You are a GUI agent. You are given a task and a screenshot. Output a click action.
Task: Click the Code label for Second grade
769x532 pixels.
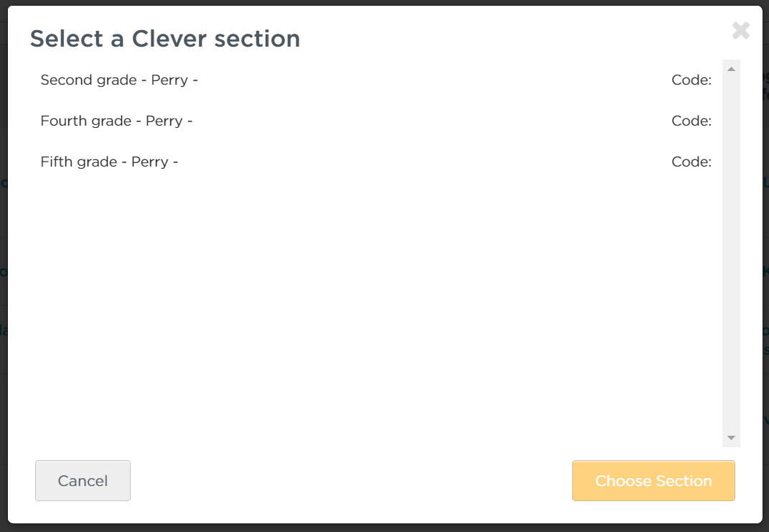click(691, 80)
